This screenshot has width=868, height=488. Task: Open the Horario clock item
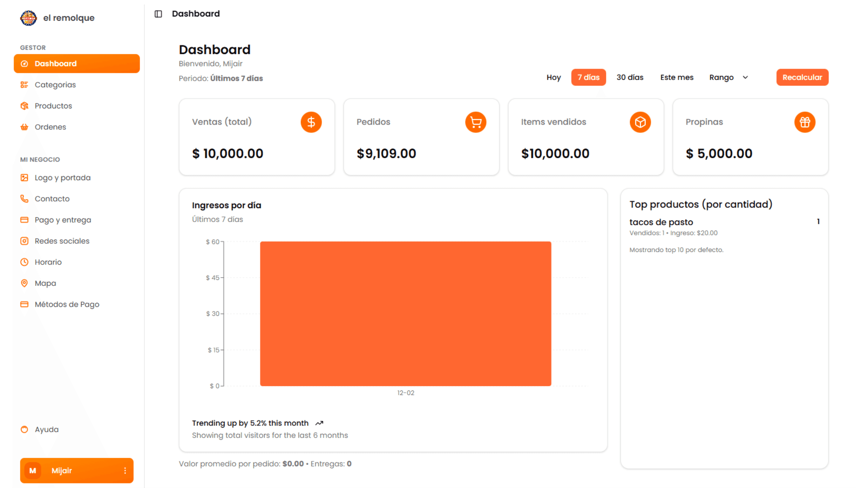48,262
